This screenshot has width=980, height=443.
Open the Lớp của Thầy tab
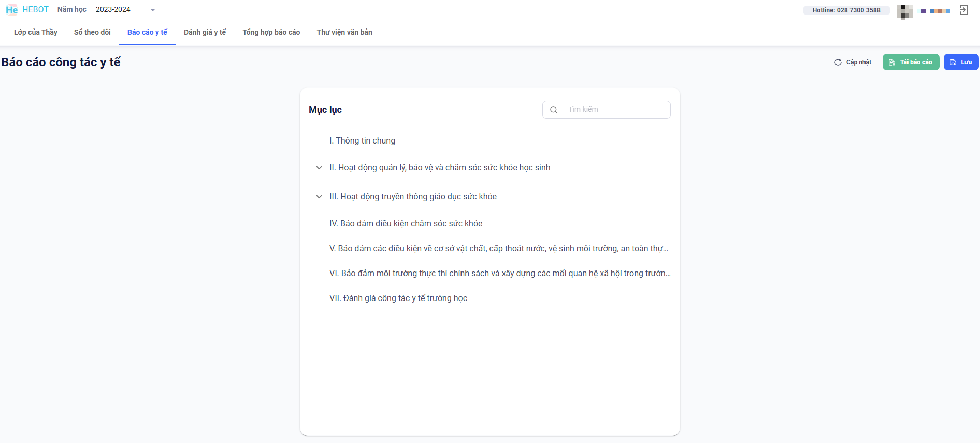(x=36, y=32)
